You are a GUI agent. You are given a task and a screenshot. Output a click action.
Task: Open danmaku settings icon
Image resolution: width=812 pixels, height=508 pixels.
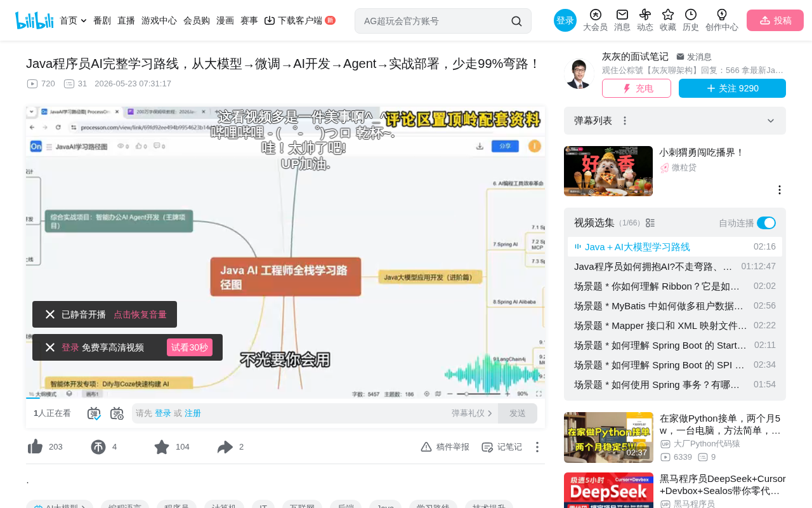[x=117, y=413]
